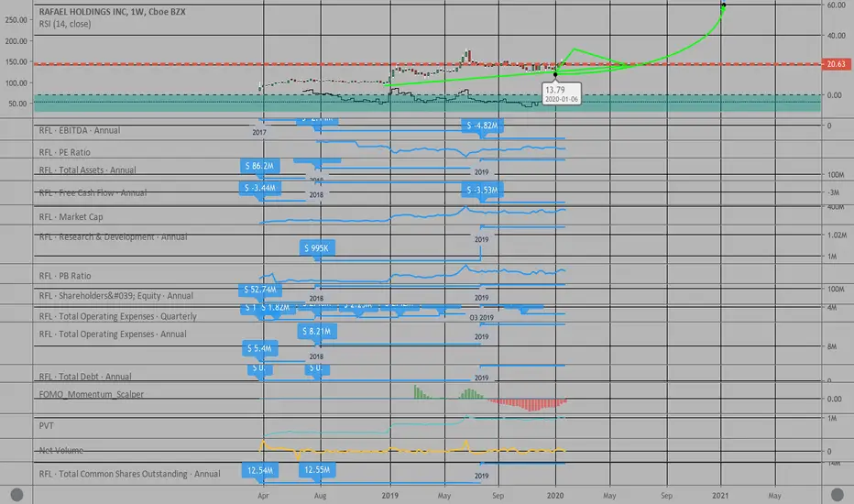This screenshot has height=504, width=854.
Task: Click the RFL · Total Debt · Annual label
Action: point(85,377)
